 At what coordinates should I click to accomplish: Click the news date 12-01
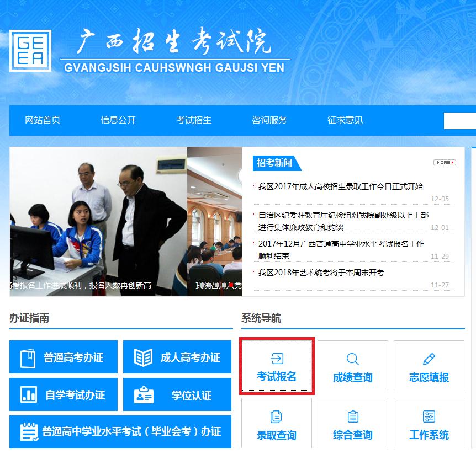[x=440, y=228]
